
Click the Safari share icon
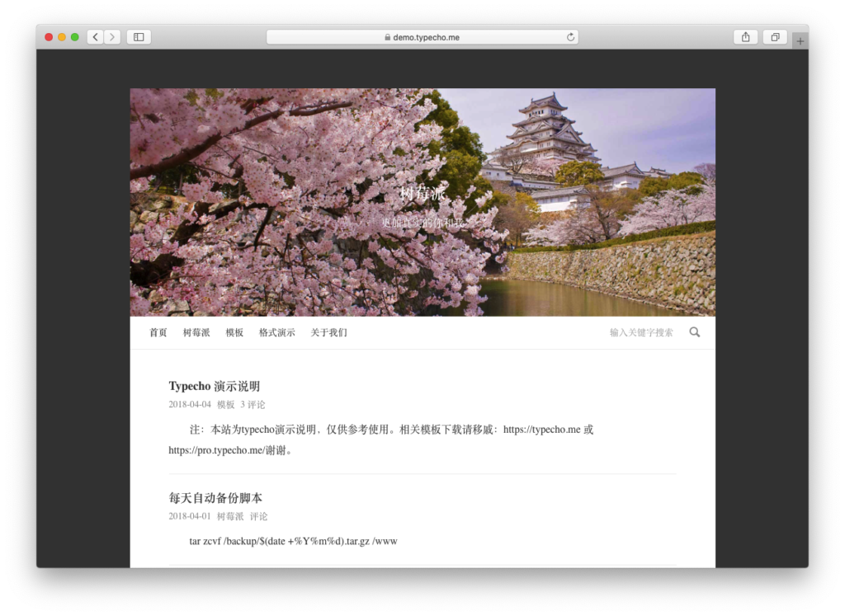click(745, 36)
